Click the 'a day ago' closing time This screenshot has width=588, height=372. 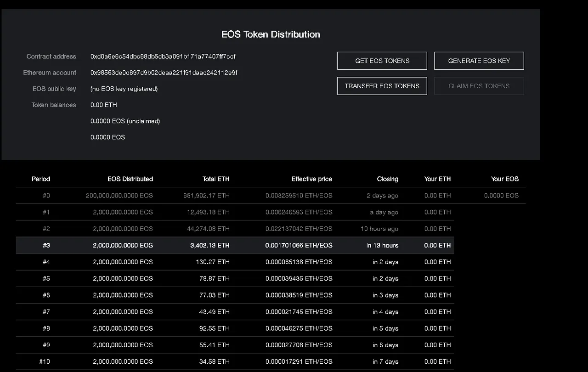[384, 212]
